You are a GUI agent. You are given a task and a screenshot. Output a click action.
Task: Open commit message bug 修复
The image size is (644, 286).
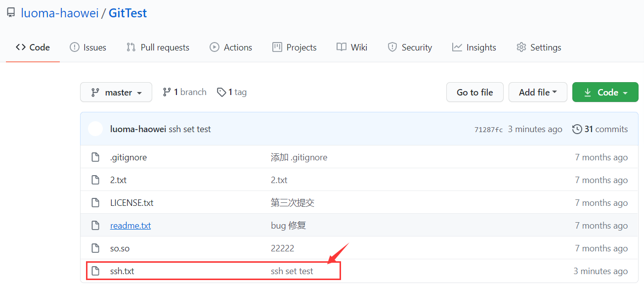(x=289, y=226)
